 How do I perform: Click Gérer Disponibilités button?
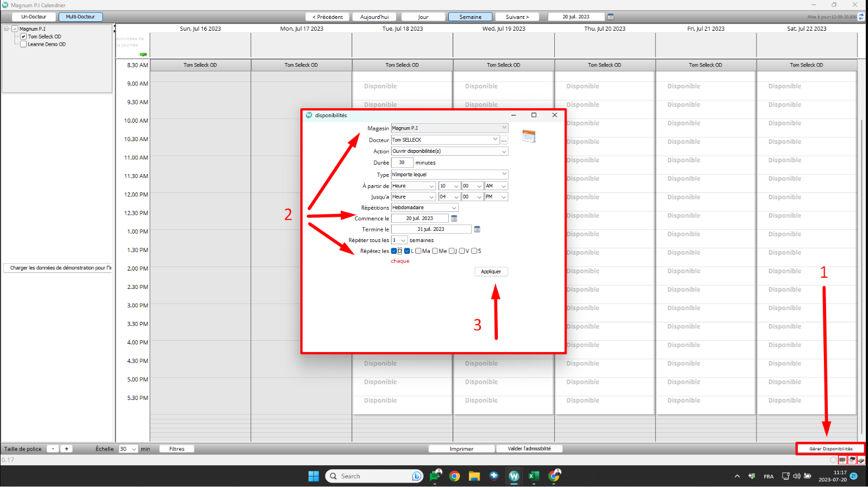tap(830, 449)
